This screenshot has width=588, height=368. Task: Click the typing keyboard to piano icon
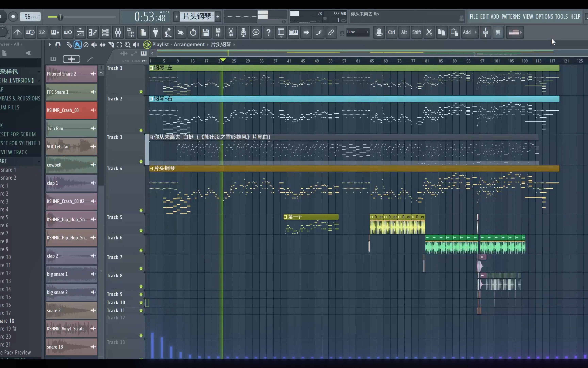293,32
